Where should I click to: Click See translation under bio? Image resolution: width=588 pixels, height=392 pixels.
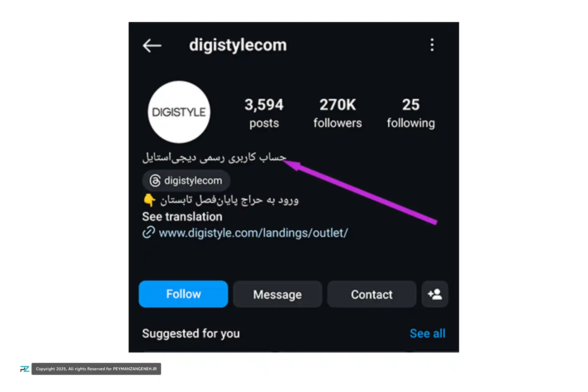tap(182, 217)
